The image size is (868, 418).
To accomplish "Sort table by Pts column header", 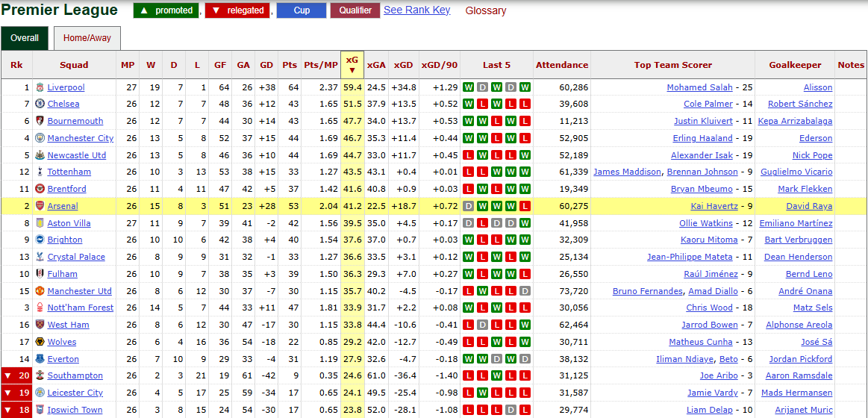I will click(x=290, y=65).
